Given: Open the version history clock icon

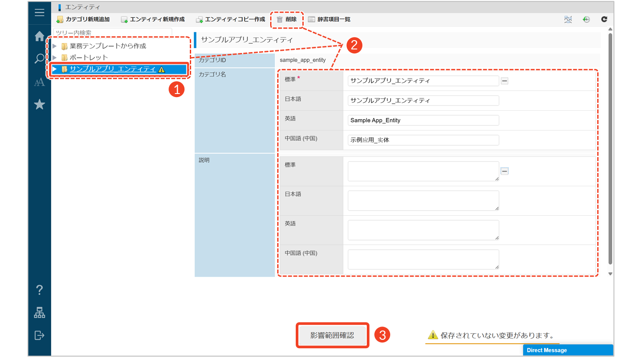Looking at the screenshot, I should pos(586,19).
